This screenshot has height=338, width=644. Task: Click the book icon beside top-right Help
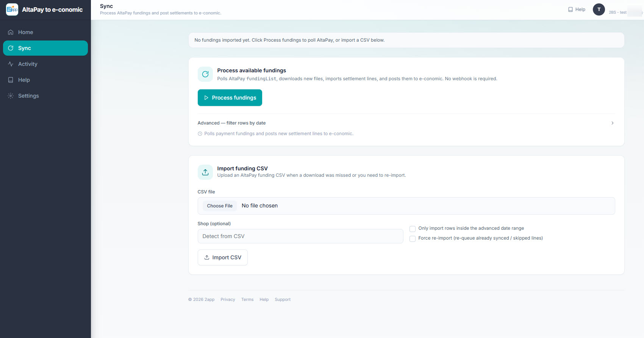click(571, 9)
